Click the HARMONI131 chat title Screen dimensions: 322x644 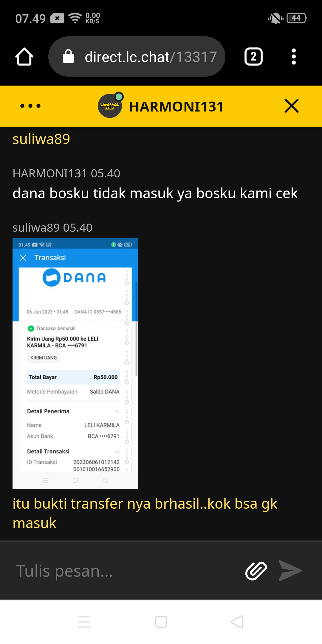pos(176,106)
